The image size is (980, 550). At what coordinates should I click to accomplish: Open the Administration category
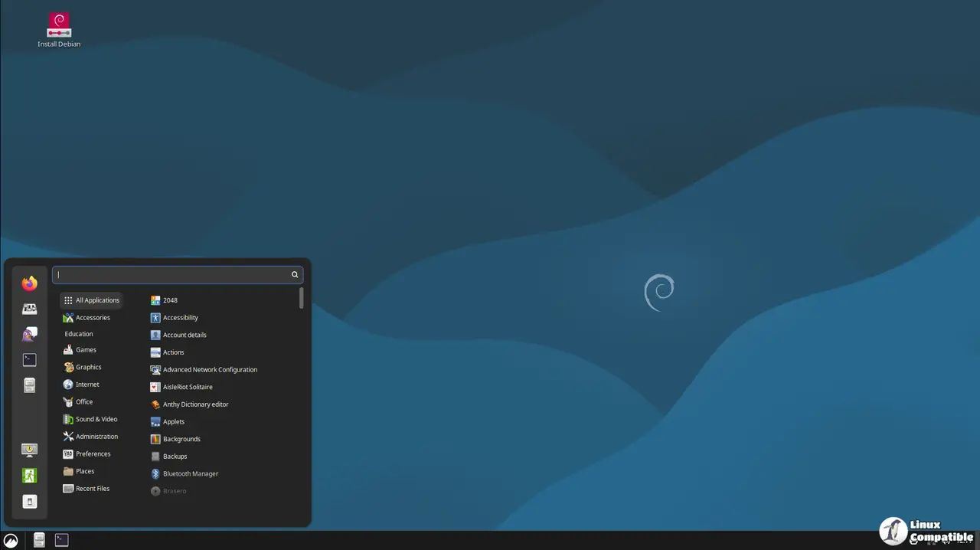[91, 437]
